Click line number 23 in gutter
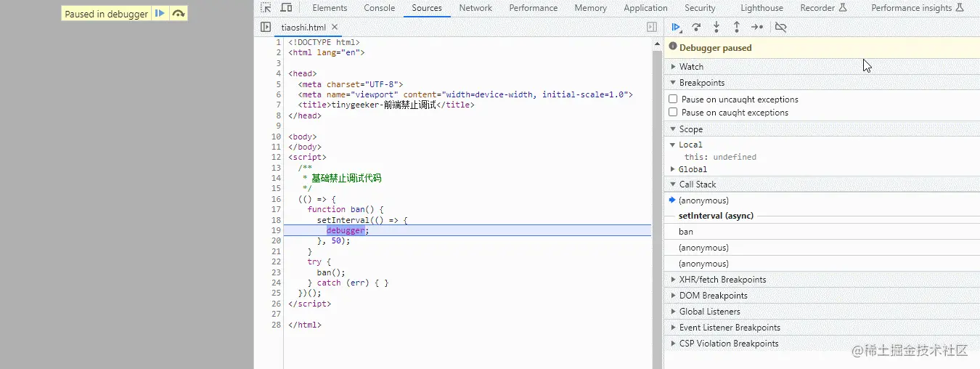This screenshot has width=980, height=369. 276,272
